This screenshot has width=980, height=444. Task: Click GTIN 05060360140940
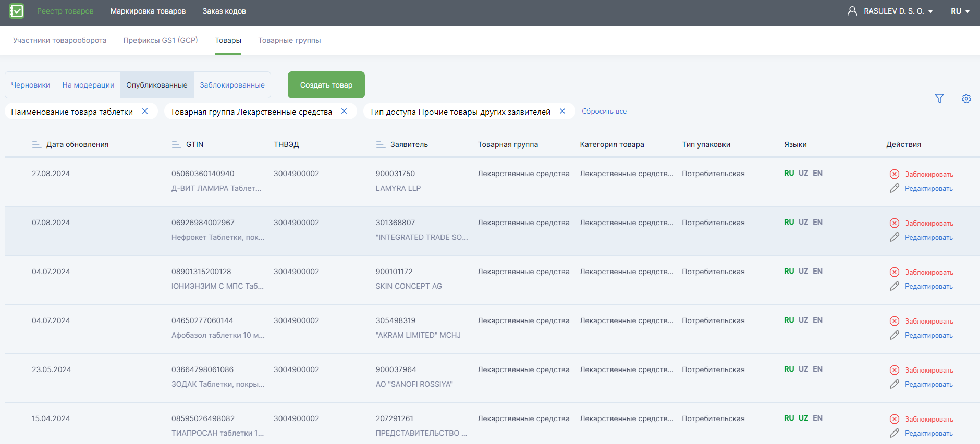click(203, 174)
